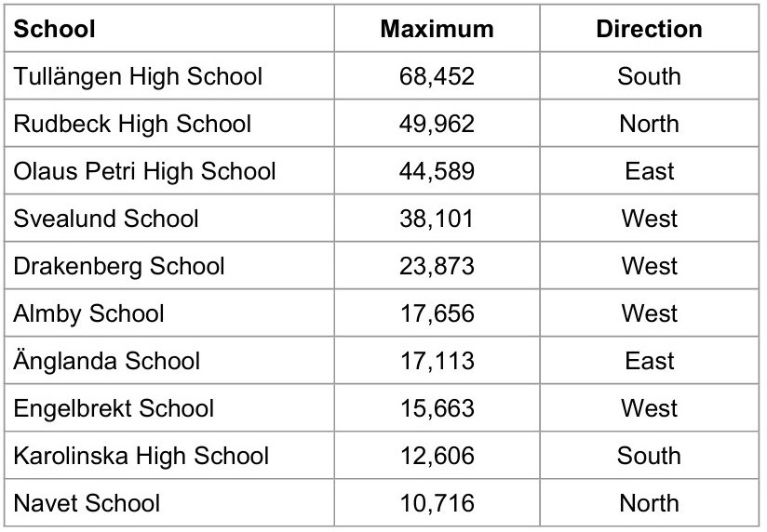Screen dimensions: 767x532
Task: Select East direction in Änglanda School row
Action: click(649, 361)
